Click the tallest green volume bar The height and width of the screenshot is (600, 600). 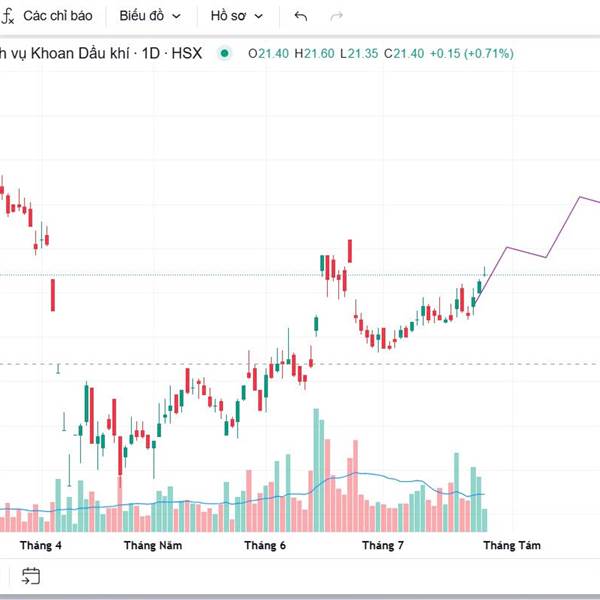(316, 470)
